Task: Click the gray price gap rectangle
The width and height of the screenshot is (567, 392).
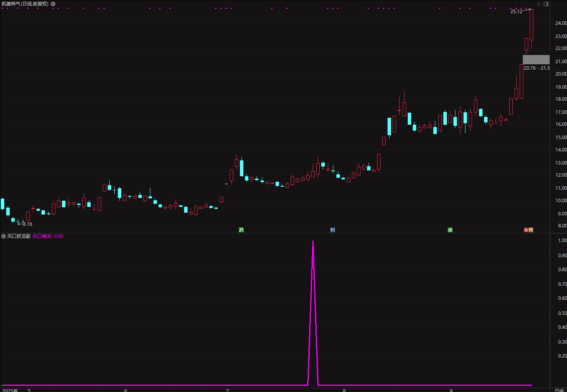Action: [536, 60]
